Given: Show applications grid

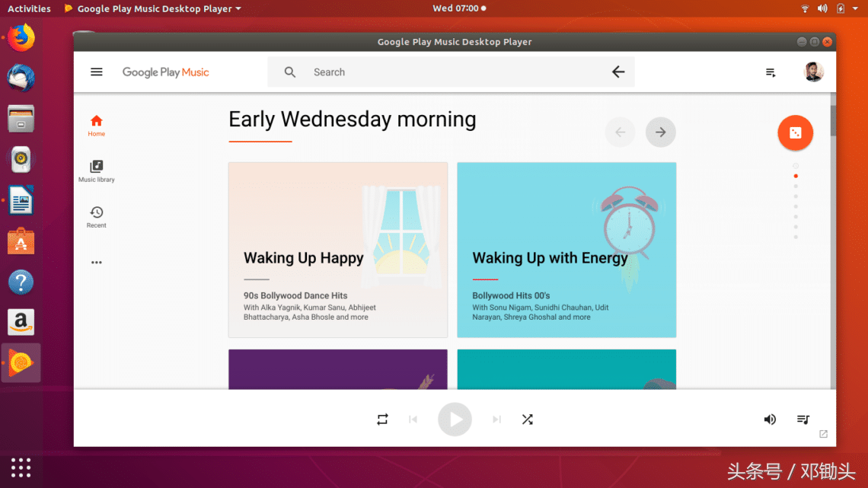Looking at the screenshot, I should [21, 467].
